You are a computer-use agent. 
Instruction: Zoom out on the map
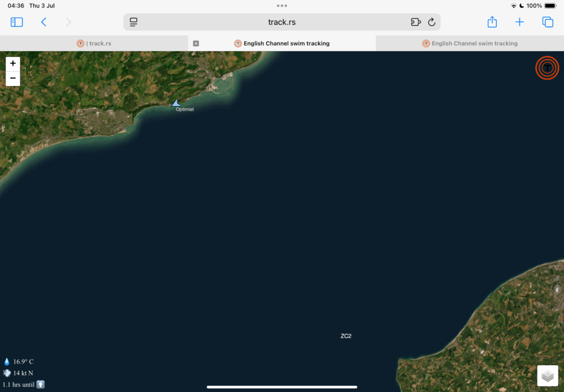click(13, 78)
